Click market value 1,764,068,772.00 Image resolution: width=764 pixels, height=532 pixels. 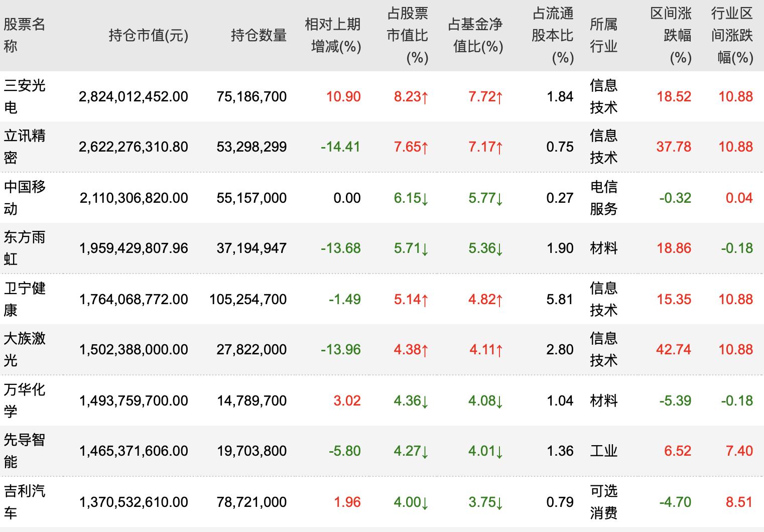click(x=134, y=299)
